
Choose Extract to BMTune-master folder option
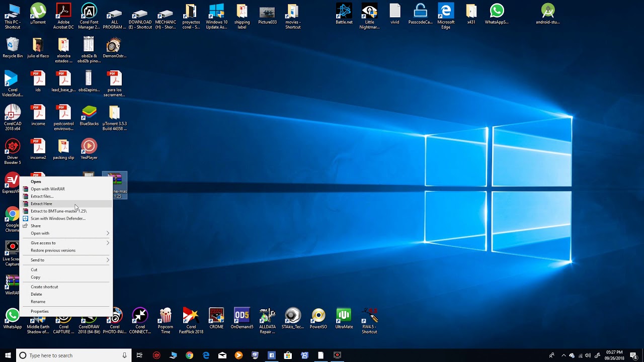[x=66, y=211]
